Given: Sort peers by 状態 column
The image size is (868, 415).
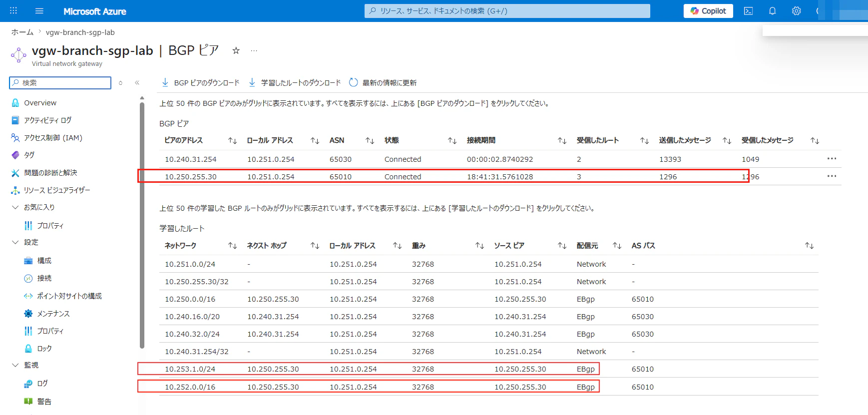Looking at the screenshot, I should 452,141.
